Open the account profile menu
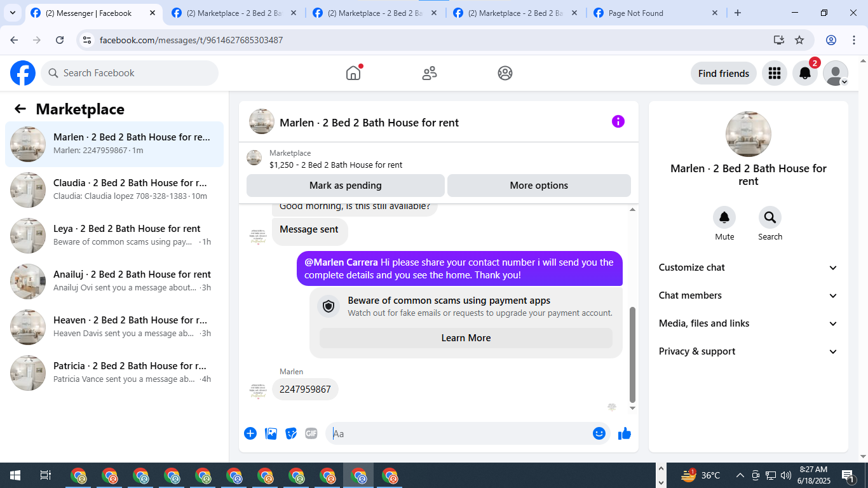The height and width of the screenshot is (488, 868). tap(836, 73)
